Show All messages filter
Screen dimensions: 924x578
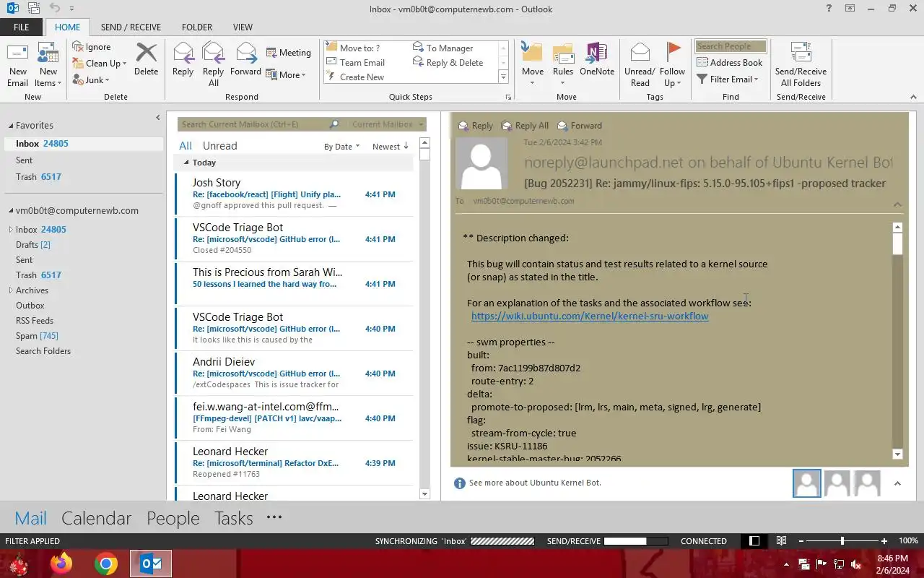(186, 146)
